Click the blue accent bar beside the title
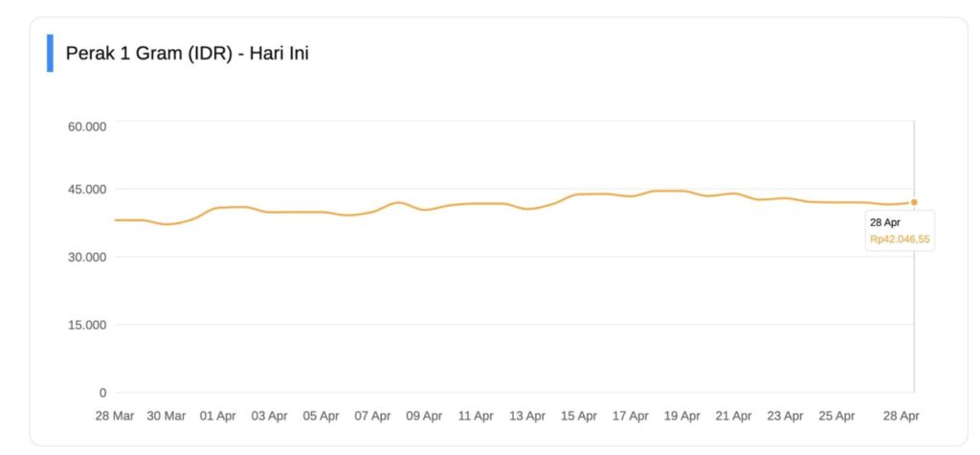 click(x=50, y=54)
